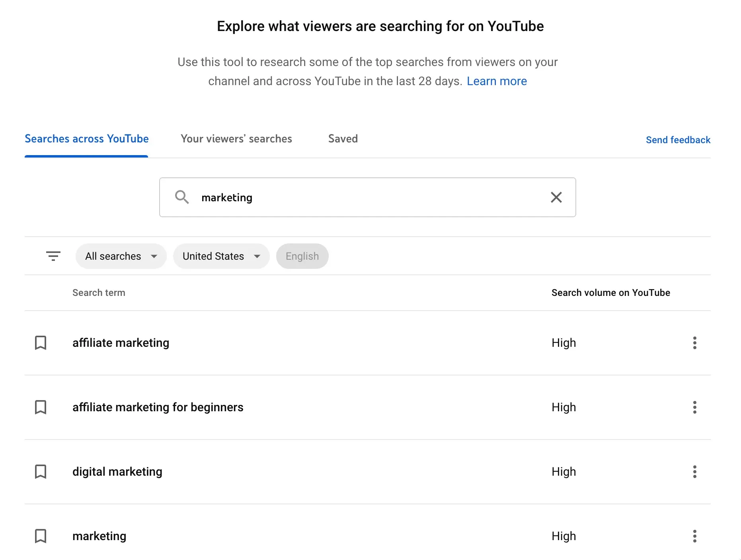This screenshot has width=741, height=560.
Task: Bookmark the digital marketing search term
Action: point(41,472)
